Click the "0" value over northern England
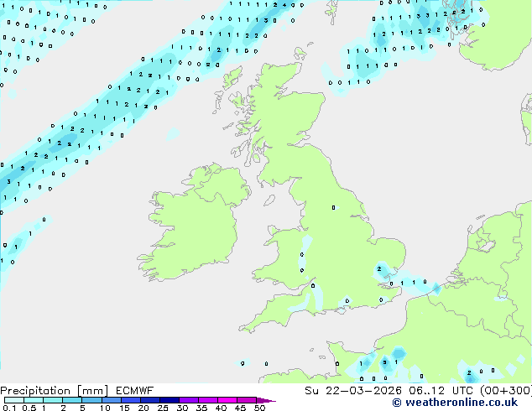The height and width of the screenshot is (411, 532). pyautogui.click(x=333, y=207)
